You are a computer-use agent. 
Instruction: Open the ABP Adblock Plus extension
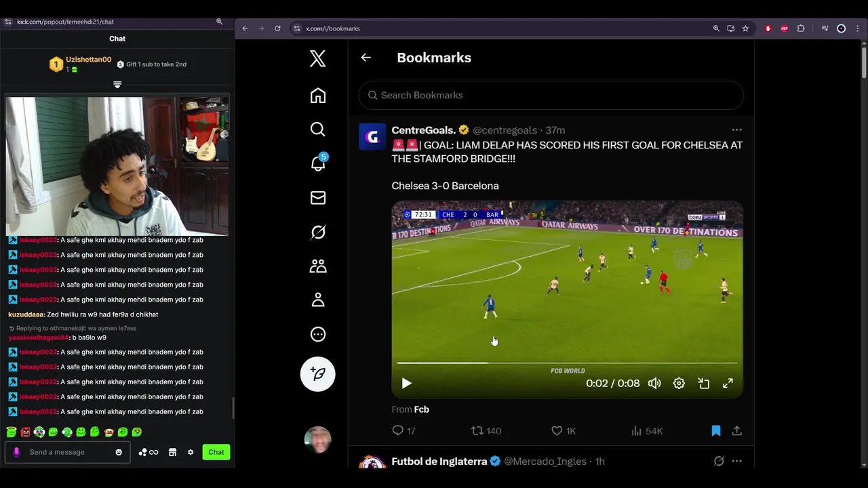785,28
